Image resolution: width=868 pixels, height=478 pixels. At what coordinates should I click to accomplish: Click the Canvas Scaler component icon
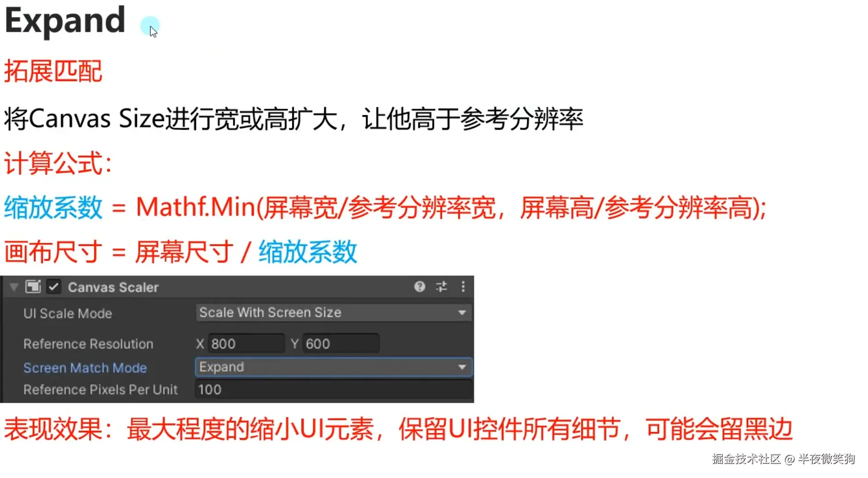point(33,287)
